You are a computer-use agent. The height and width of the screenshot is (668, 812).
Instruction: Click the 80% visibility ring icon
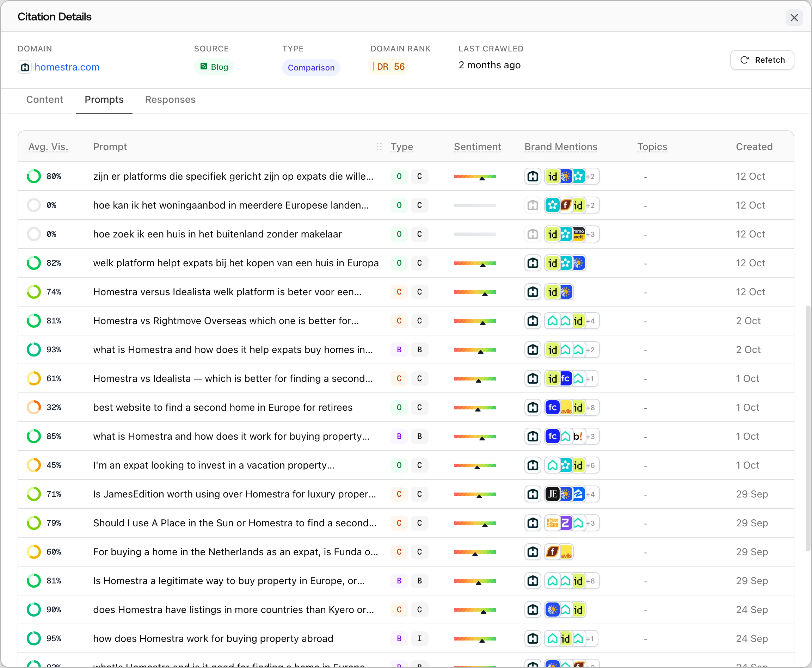pyautogui.click(x=34, y=176)
